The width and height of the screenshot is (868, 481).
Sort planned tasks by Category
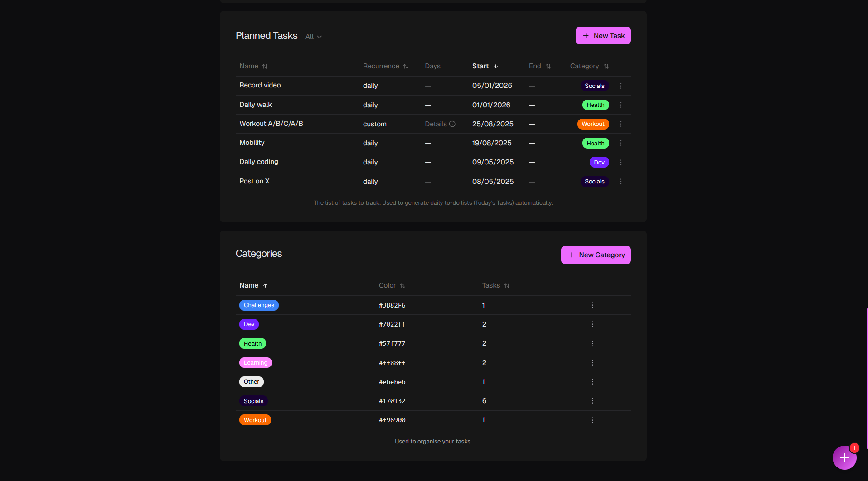589,66
